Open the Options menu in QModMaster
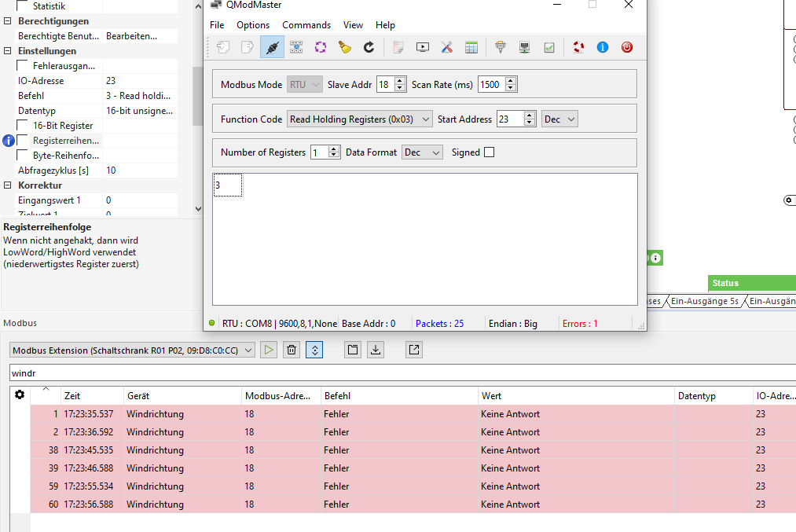Screen dimensions: 796x532 (253, 25)
